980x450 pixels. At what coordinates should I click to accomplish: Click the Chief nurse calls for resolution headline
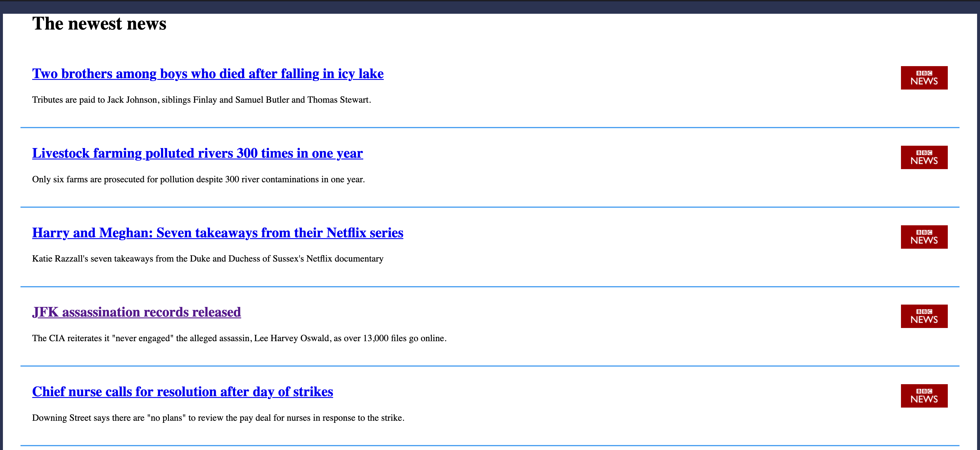coord(183,391)
